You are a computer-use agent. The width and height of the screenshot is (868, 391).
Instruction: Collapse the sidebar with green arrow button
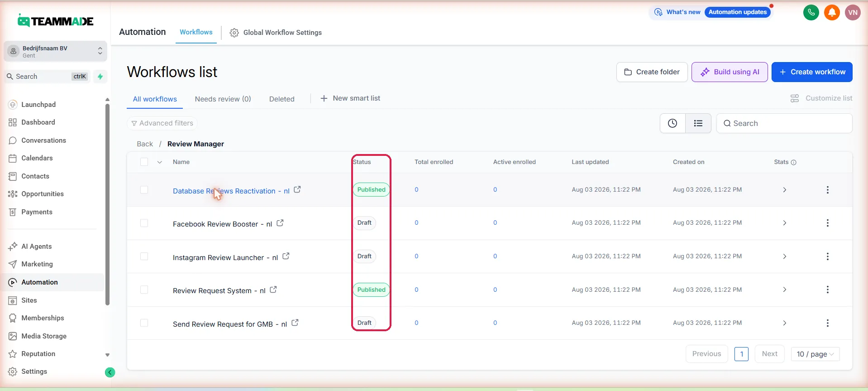[x=110, y=372]
